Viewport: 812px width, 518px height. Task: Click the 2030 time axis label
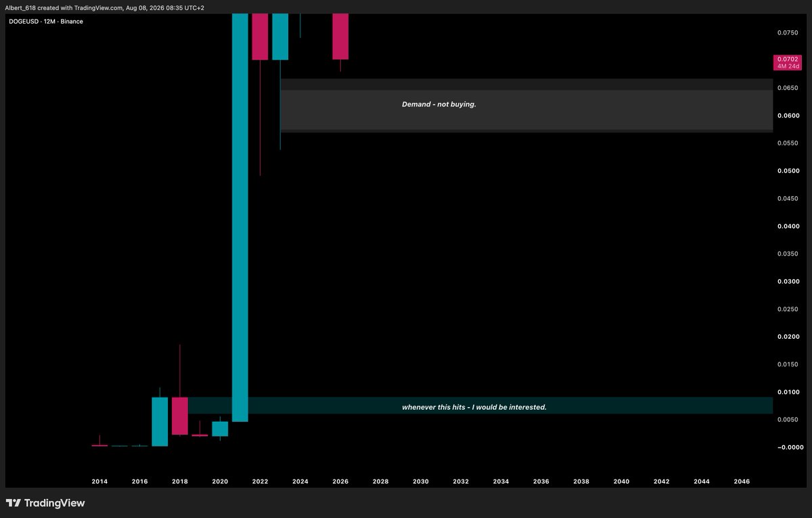(x=421, y=481)
